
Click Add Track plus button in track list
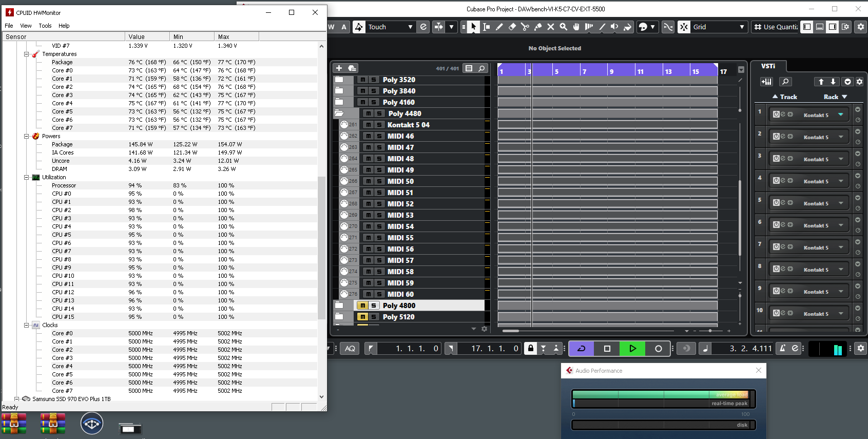point(339,68)
